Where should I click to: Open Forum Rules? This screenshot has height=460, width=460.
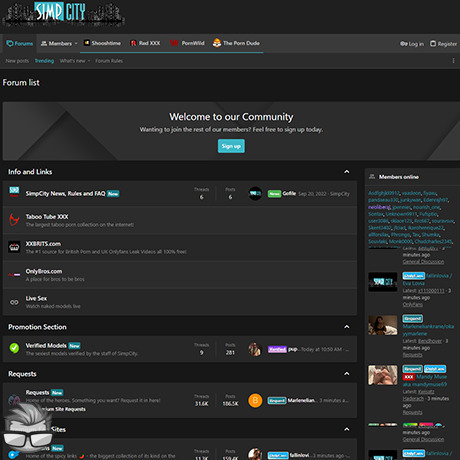(x=109, y=61)
